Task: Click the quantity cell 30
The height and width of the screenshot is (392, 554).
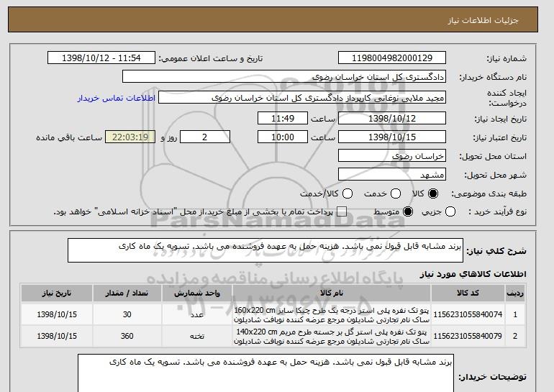Action: click(x=127, y=314)
